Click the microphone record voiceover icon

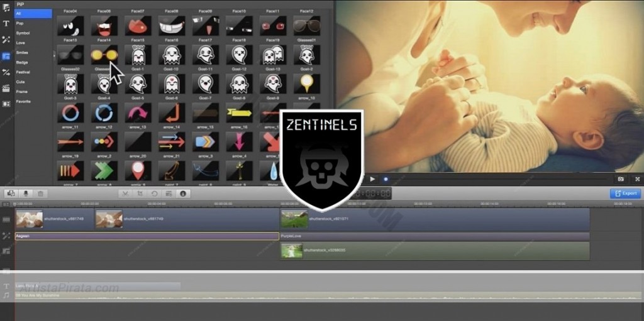coord(26,193)
